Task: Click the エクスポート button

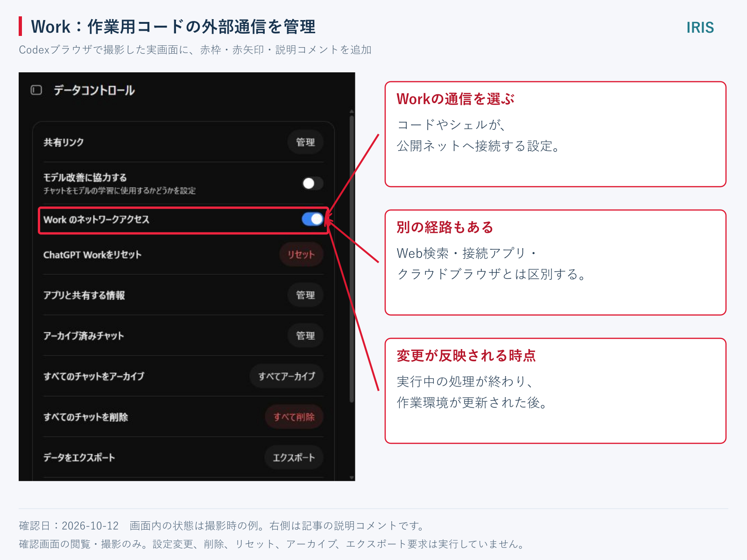Action: 294,457
